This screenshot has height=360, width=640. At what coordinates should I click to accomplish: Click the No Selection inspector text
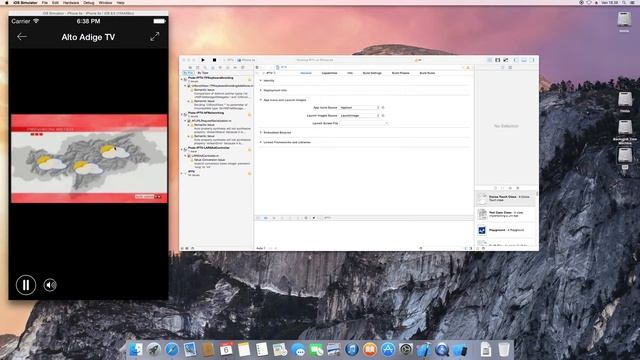(x=506, y=126)
